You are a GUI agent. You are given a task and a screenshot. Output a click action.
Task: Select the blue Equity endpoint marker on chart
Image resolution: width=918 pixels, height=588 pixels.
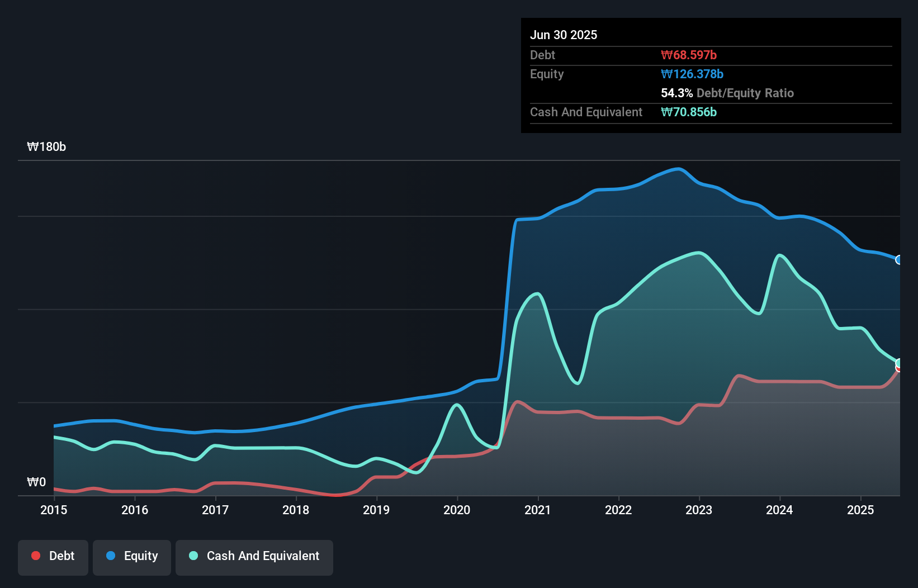pos(899,260)
